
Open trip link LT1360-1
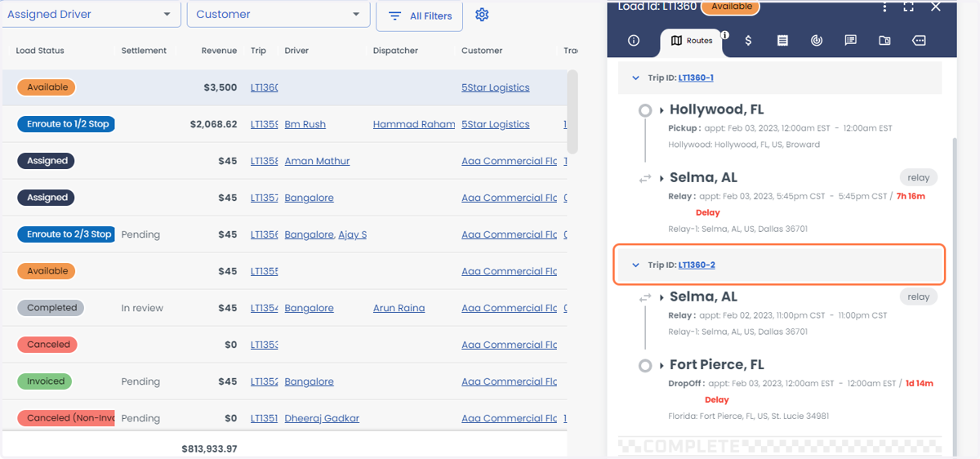[696, 78]
